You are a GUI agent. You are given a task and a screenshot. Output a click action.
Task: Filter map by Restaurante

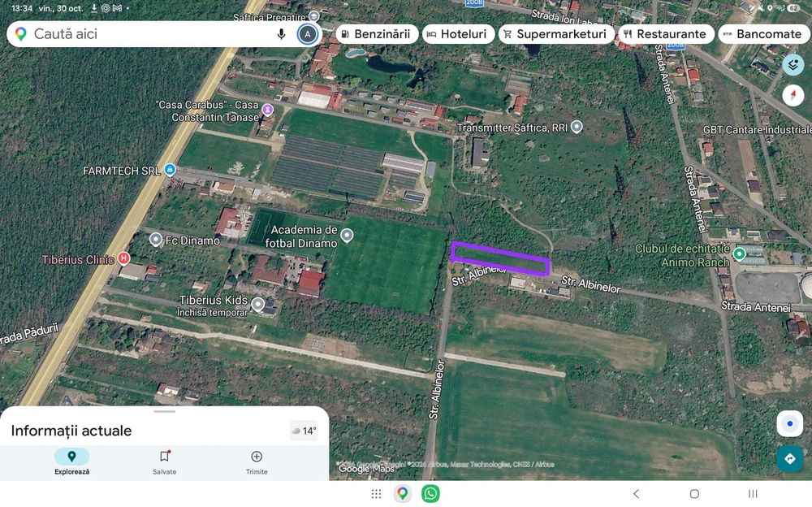click(666, 34)
